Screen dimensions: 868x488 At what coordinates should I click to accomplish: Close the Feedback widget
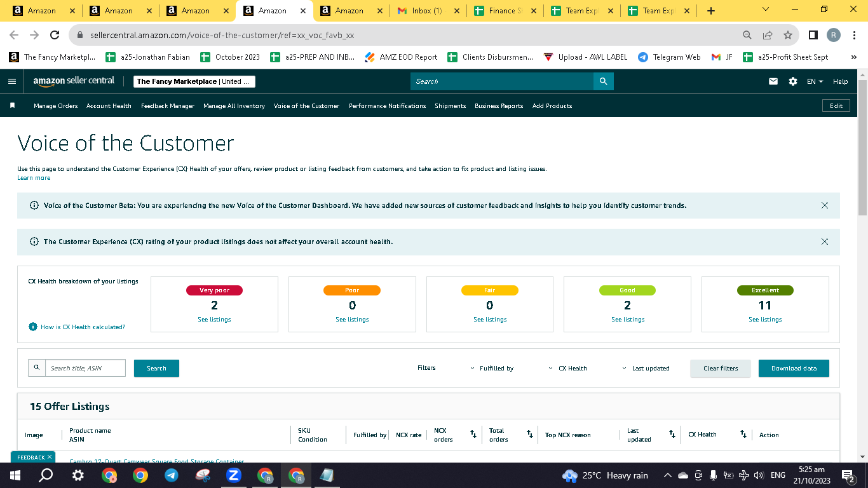(50, 457)
